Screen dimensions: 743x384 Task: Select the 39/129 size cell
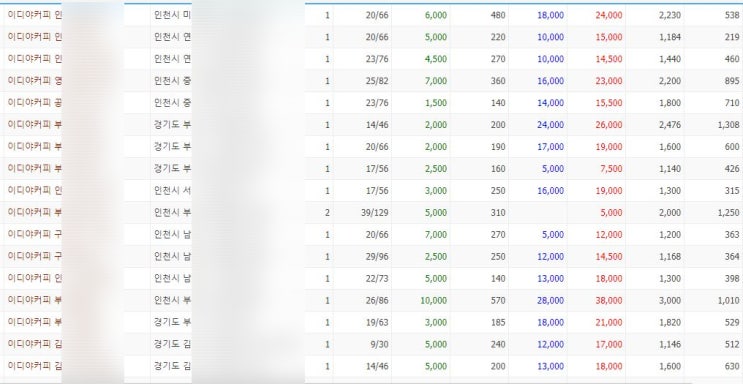[x=375, y=213]
